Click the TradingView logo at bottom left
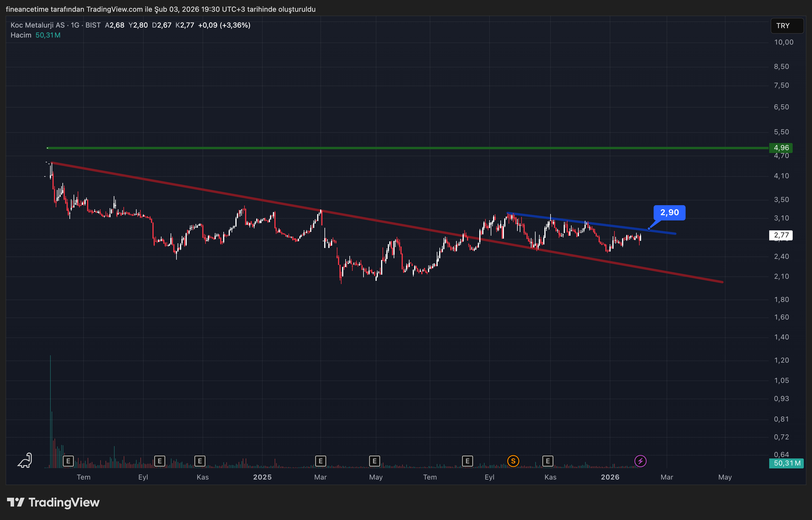This screenshot has height=520, width=812. [x=53, y=502]
